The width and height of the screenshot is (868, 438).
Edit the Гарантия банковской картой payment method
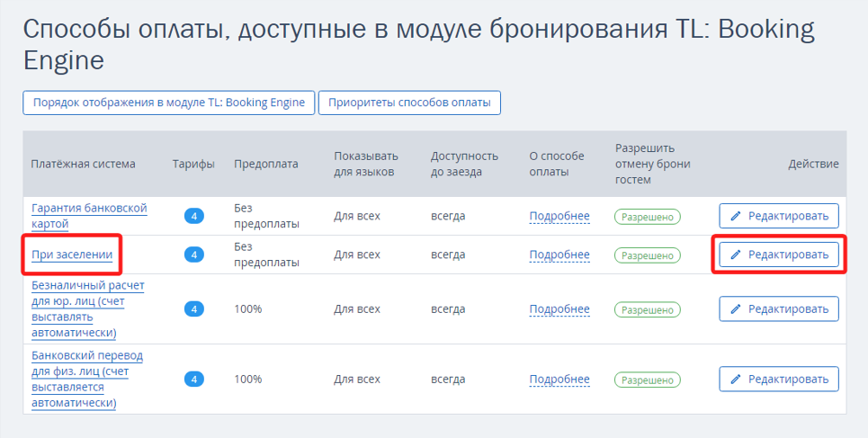point(779,216)
